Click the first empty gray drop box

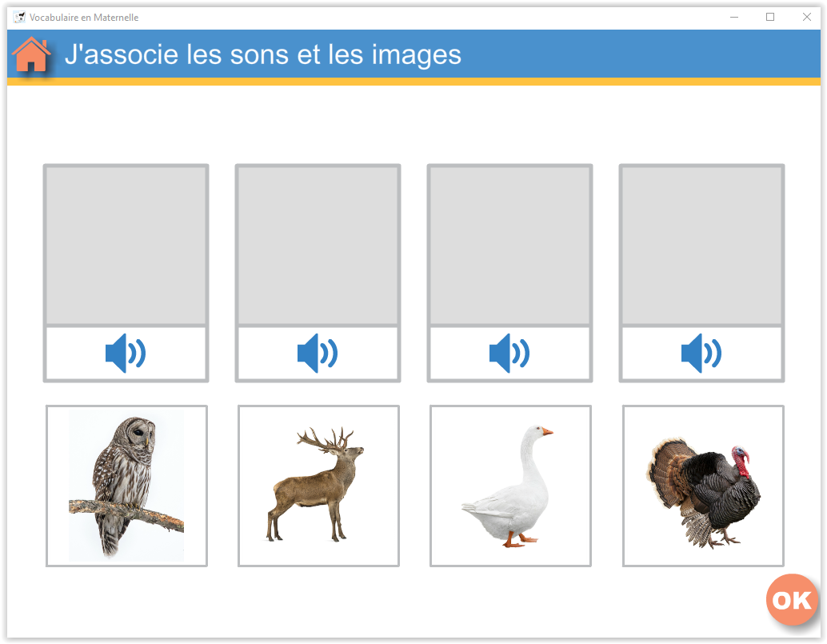(126, 246)
